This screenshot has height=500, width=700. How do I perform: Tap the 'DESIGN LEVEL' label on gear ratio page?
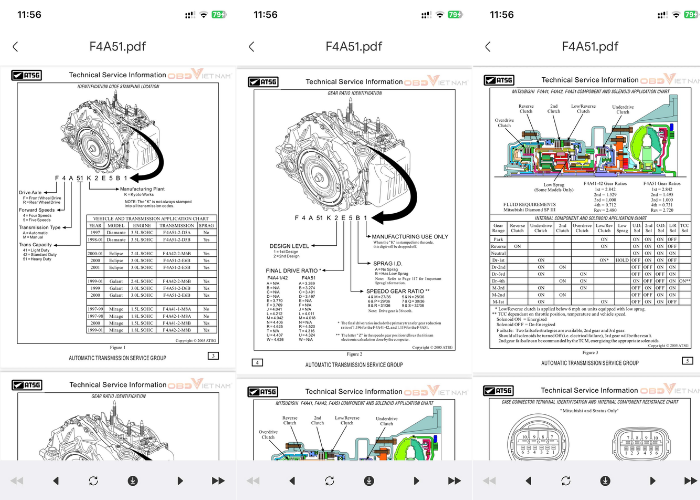[x=289, y=246]
